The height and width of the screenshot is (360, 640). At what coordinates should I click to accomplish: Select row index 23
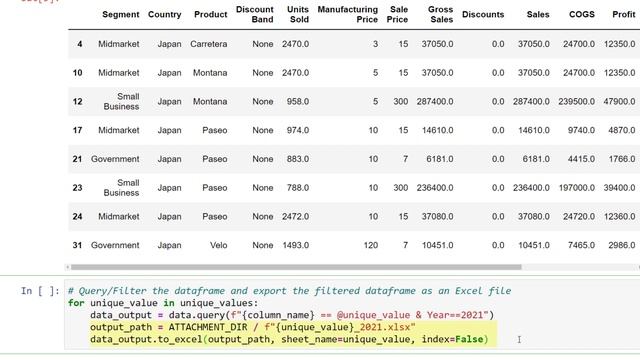78,188
